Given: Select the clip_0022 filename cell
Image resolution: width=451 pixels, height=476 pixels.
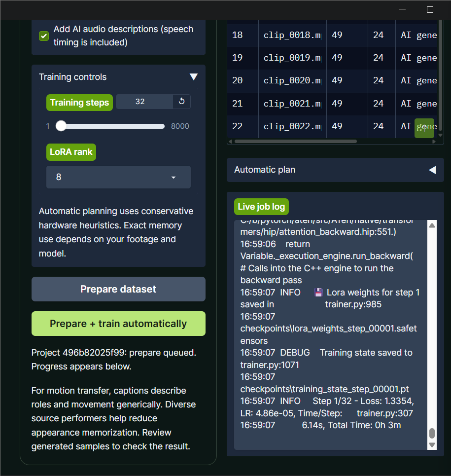Looking at the screenshot, I should (292, 127).
